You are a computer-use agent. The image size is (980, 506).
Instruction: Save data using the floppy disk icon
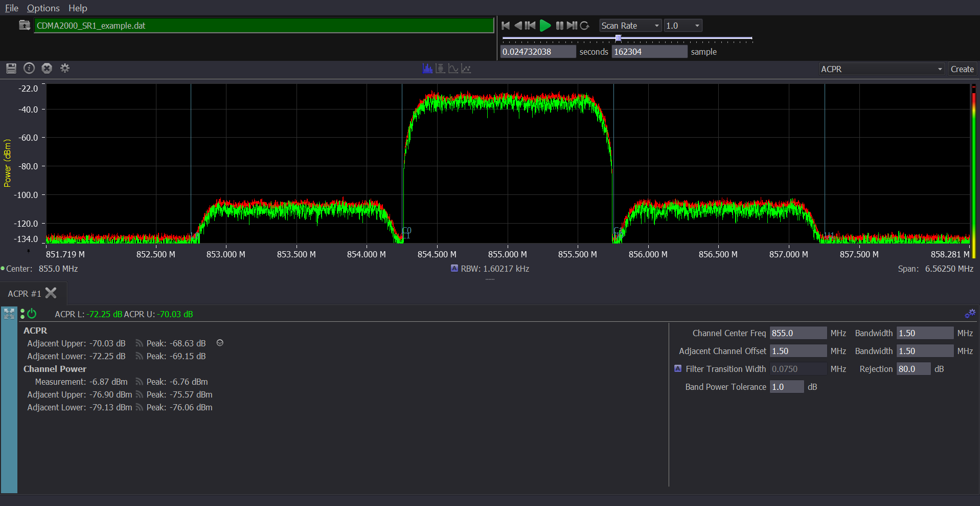click(11, 68)
